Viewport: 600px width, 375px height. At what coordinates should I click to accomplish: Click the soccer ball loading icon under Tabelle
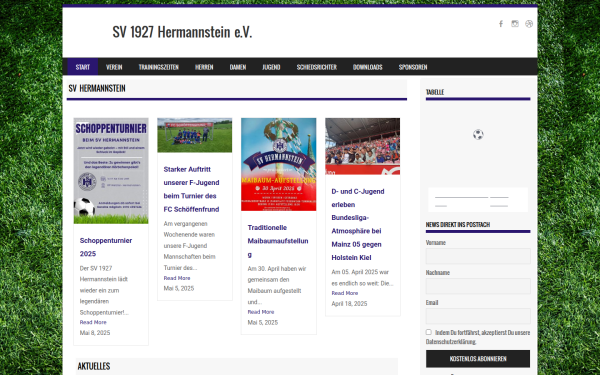click(478, 135)
